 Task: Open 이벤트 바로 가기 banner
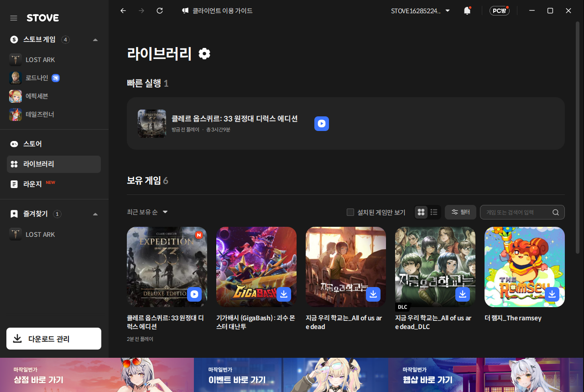coord(291,375)
